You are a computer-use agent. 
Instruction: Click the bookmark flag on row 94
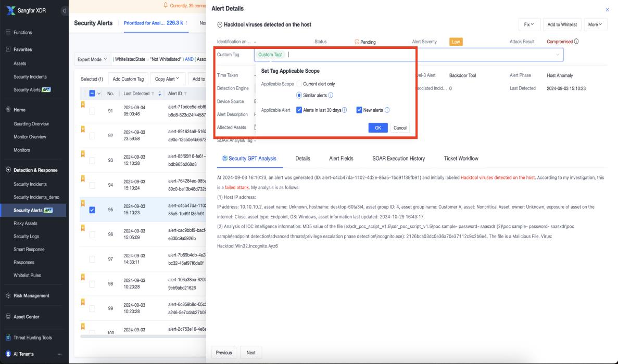(x=83, y=179)
